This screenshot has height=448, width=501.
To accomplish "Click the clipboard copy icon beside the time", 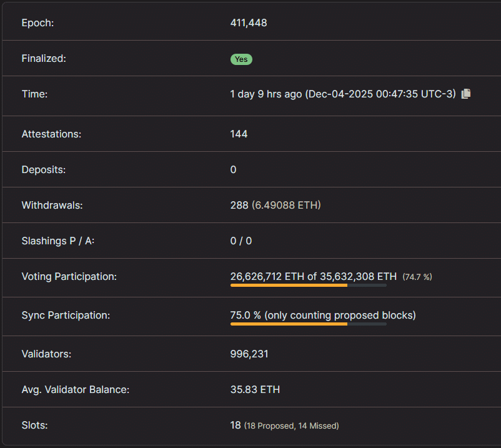I will pos(465,93).
